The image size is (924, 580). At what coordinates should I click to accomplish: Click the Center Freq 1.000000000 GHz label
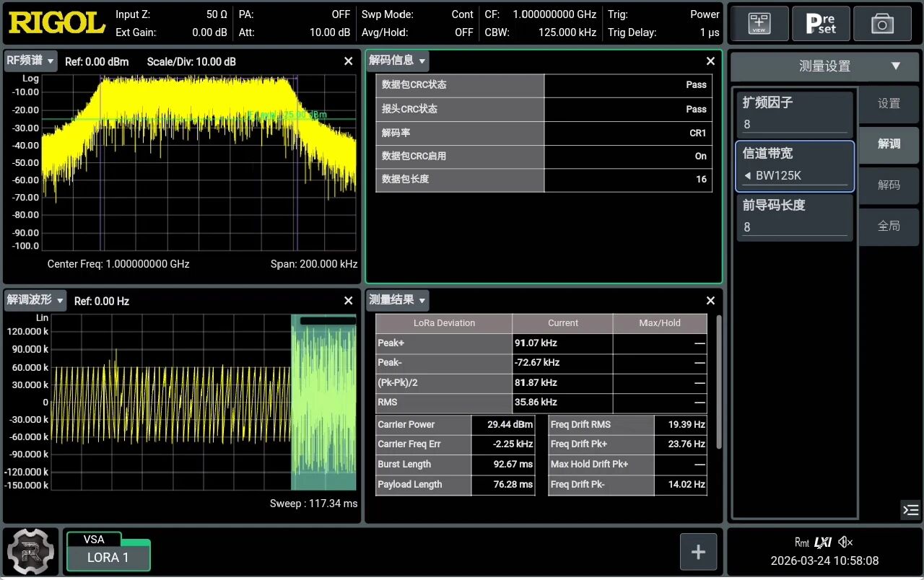(118, 264)
